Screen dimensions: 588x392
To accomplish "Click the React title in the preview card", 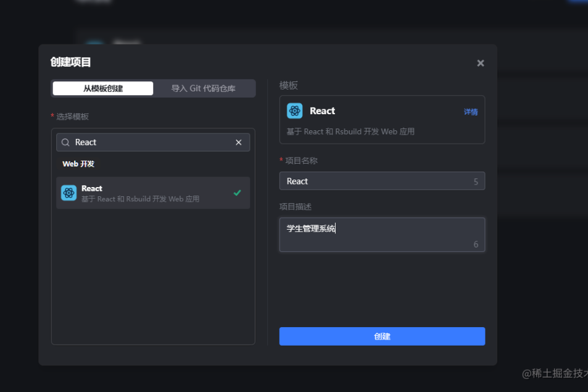I will point(322,111).
